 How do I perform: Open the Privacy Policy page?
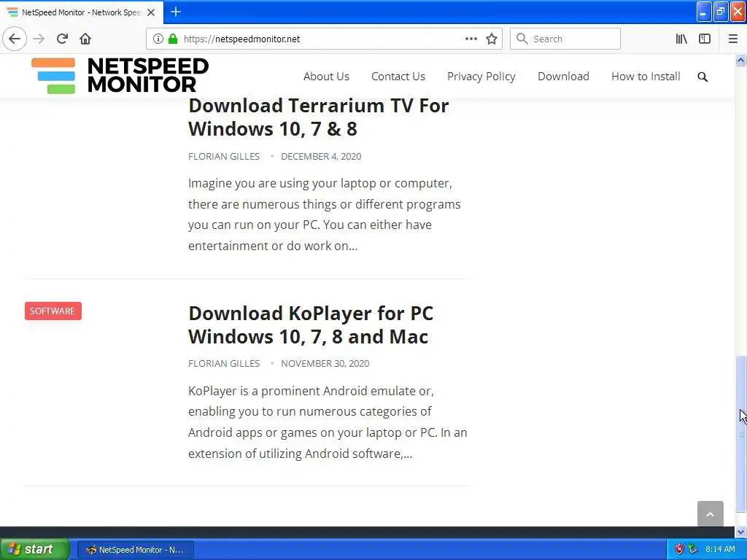click(481, 76)
